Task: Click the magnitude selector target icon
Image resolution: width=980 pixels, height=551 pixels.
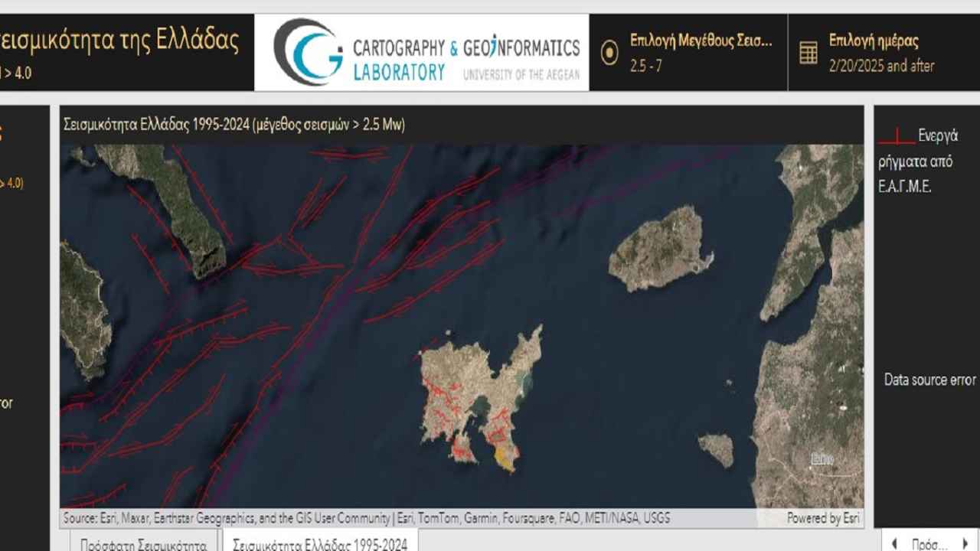Action: click(609, 53)
